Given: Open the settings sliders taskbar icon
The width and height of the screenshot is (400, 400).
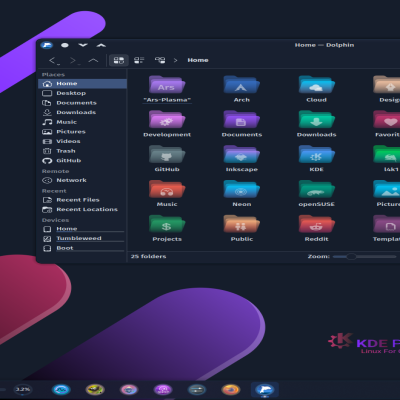Looking at the screenshot, I should pos(197,389).
